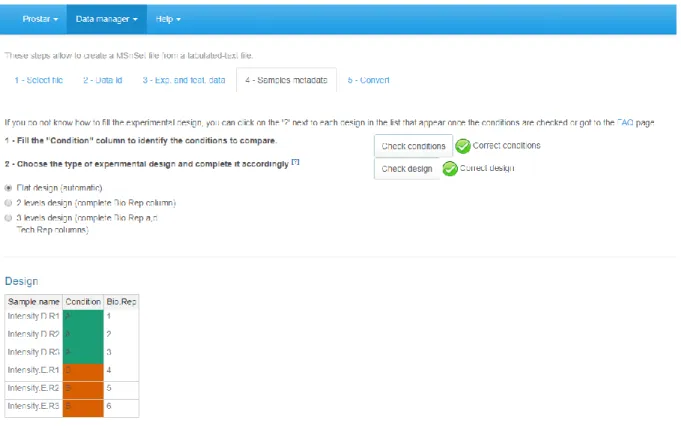
Task: Select the 3 levels design radio button
Action: [8, 218]
